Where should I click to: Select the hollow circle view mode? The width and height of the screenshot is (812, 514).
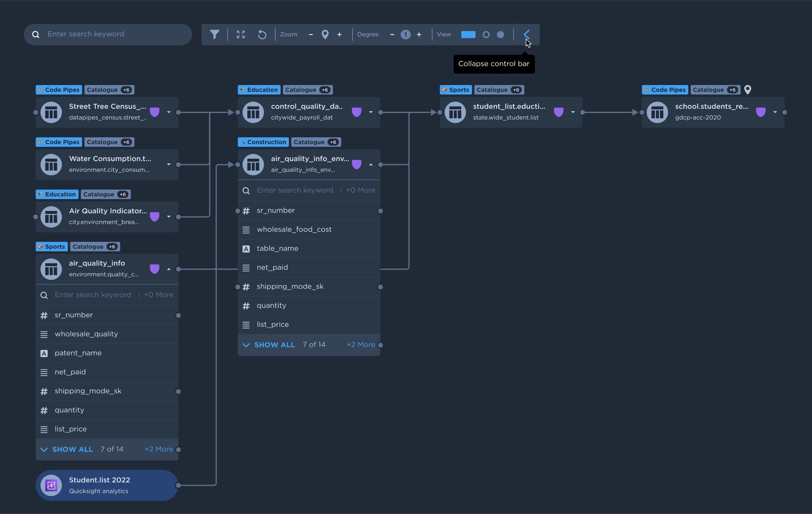pyautogui.click(x=486, y=34)
